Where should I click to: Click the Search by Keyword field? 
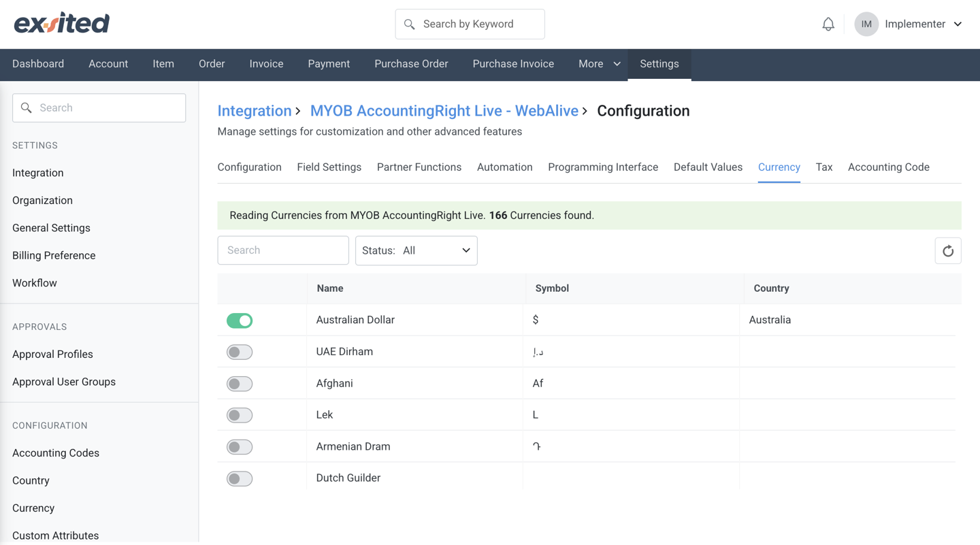coord(470,24)
